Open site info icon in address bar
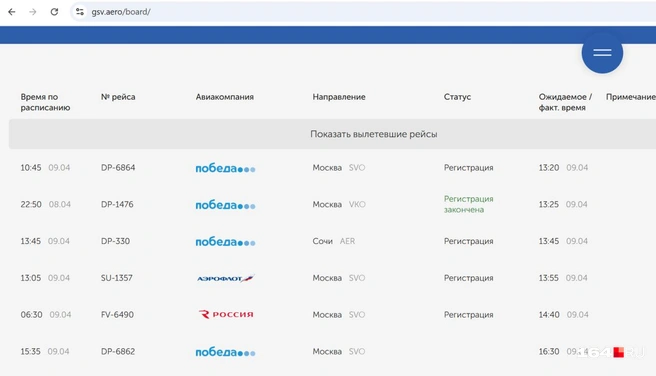Viewport: 656px width, 376px height. point(79,12)
